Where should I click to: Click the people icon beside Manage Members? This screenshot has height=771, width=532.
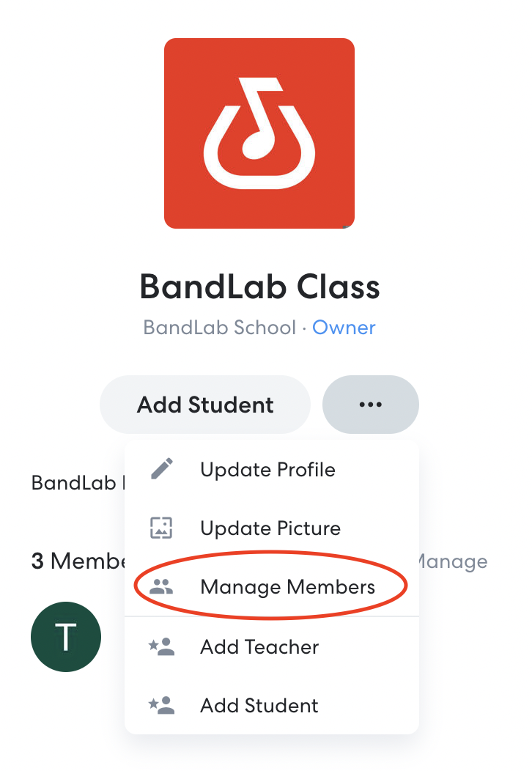pyautogui.click(x=161, y=586)
